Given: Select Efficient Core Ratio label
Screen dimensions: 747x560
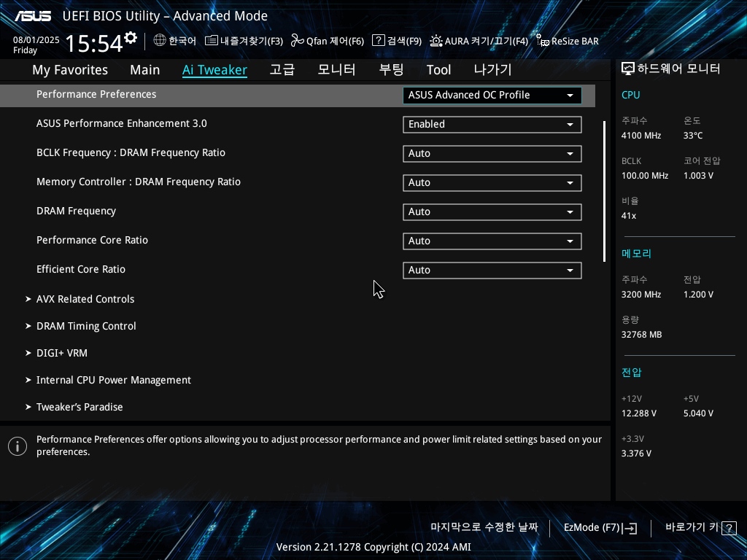Looking at the screenshot, I should pos(81,269).
